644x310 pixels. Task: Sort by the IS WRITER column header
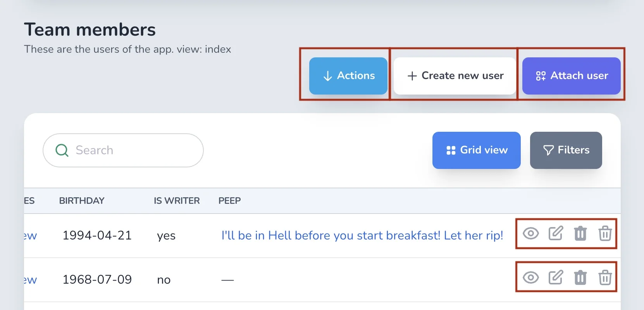coord(177,201)
